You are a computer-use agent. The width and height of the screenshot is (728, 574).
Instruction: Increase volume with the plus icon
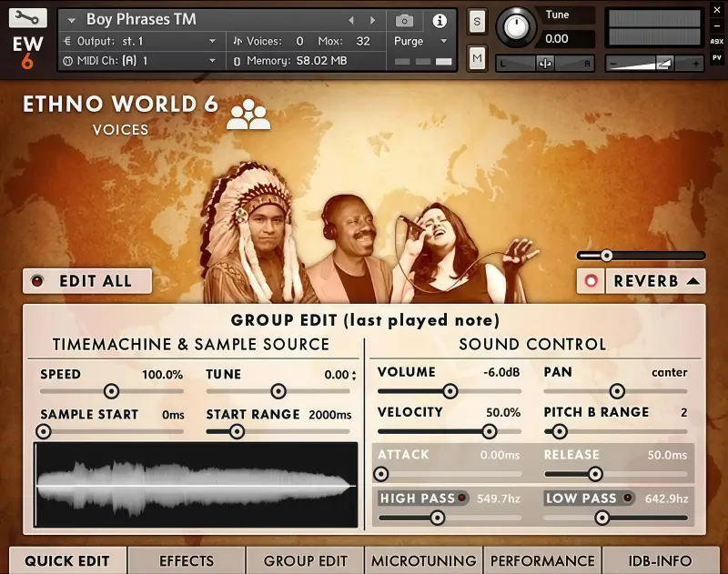coord(695,64)
